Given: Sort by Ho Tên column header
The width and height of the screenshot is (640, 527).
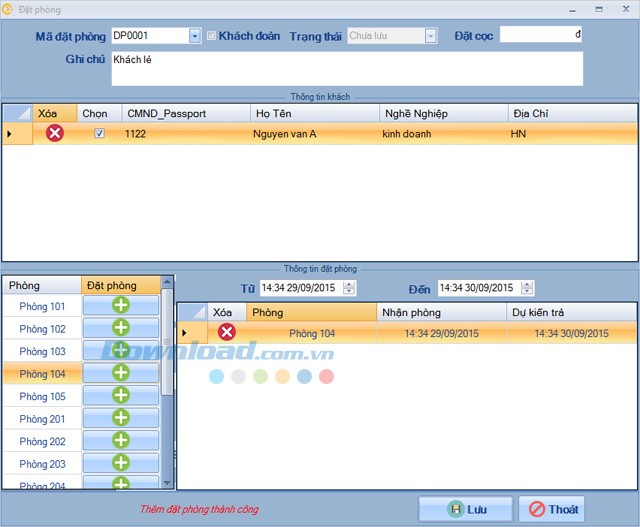Looking at the screenshot, I should [x=314, y=113].
